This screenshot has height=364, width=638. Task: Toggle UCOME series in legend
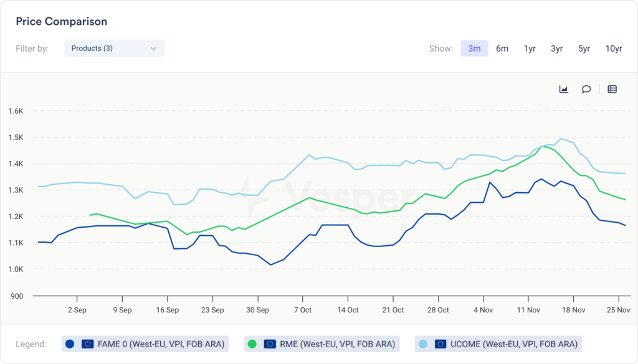pyautogui.click(x=515, y=343)
